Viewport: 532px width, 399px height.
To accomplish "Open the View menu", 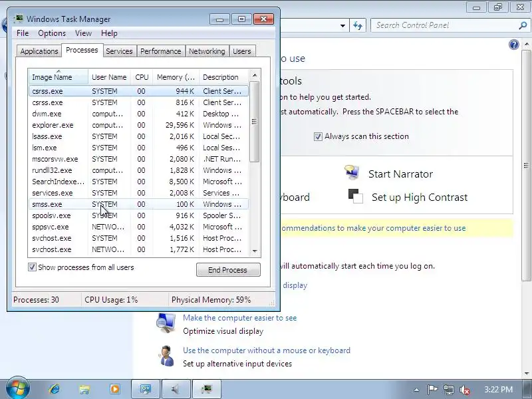I will pos(84,33).
